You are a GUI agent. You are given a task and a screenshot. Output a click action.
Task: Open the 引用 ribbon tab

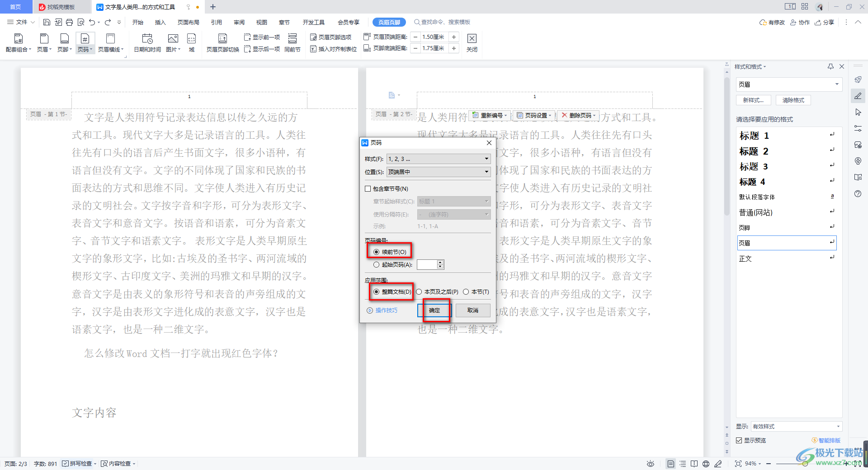[217, 22]
